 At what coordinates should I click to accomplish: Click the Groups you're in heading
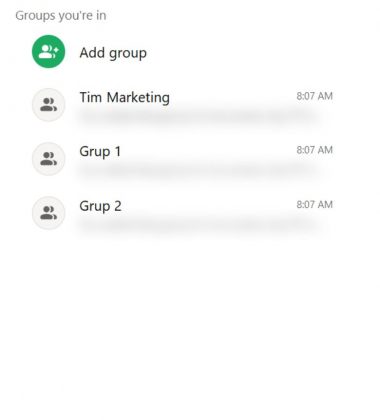pyautogui.click(x=61, y=16)
